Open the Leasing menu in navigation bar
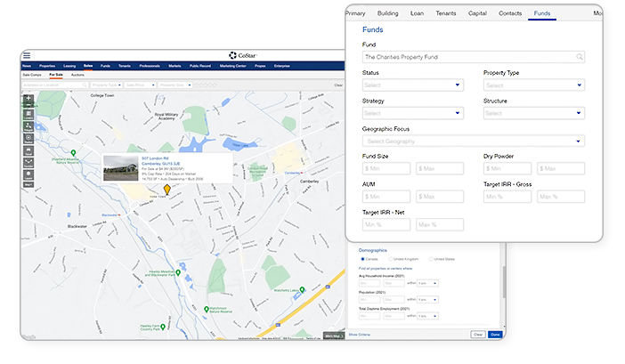625x364 pixels. (69, 66)
